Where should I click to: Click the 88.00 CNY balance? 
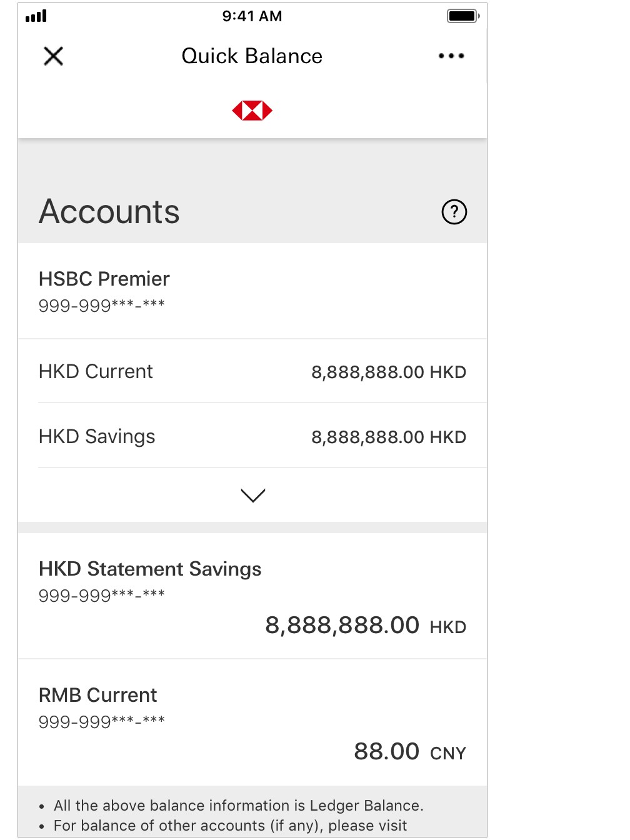pos(410,752)
